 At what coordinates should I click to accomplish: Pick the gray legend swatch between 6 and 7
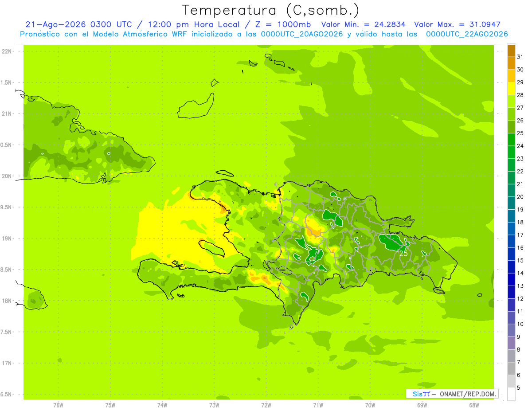coord(511,368)
